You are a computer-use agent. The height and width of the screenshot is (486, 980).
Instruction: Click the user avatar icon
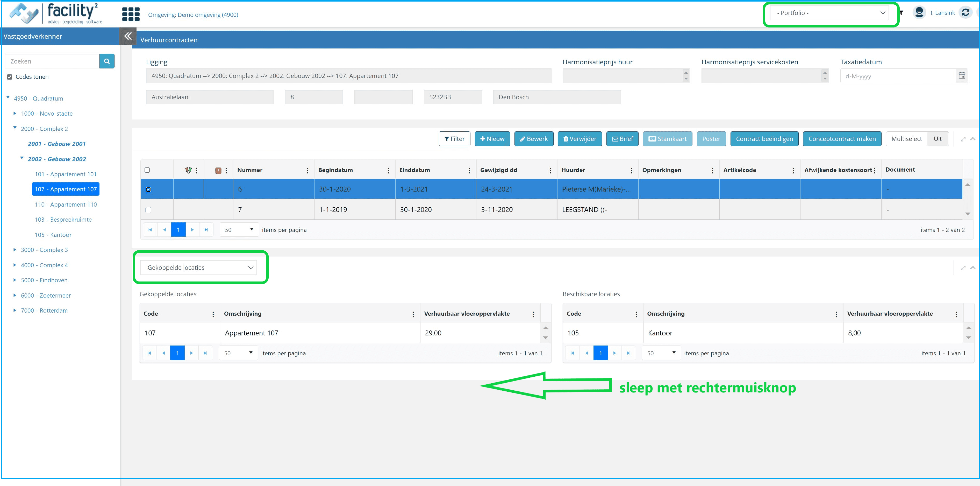(919, 12)
